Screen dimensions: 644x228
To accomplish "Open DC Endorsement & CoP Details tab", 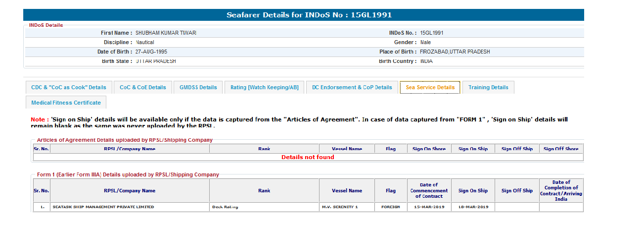I will [352, 87].
